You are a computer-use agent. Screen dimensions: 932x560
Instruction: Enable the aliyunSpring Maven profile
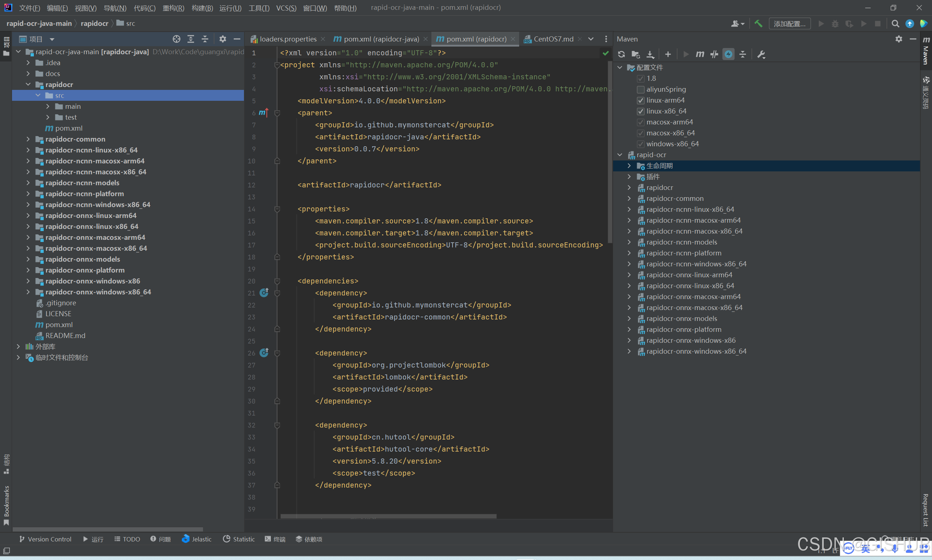click(x=640, y=90)
